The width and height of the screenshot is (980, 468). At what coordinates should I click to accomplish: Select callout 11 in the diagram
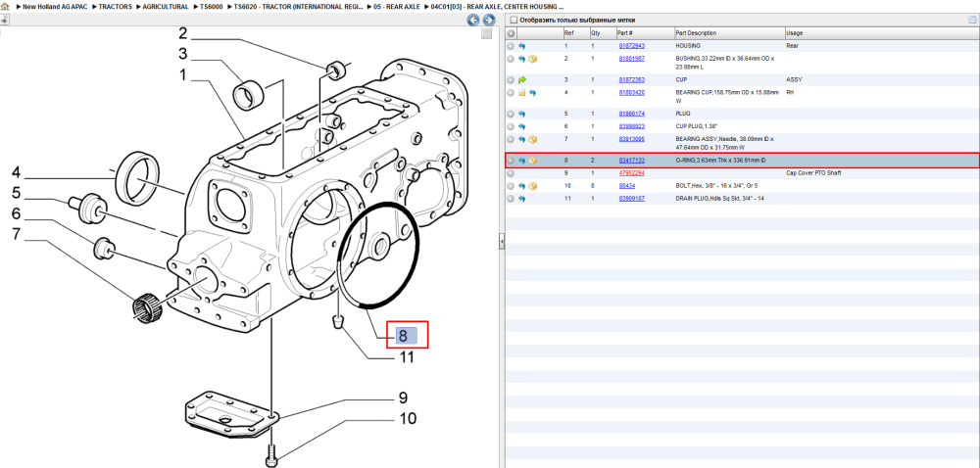pos(406,357)
